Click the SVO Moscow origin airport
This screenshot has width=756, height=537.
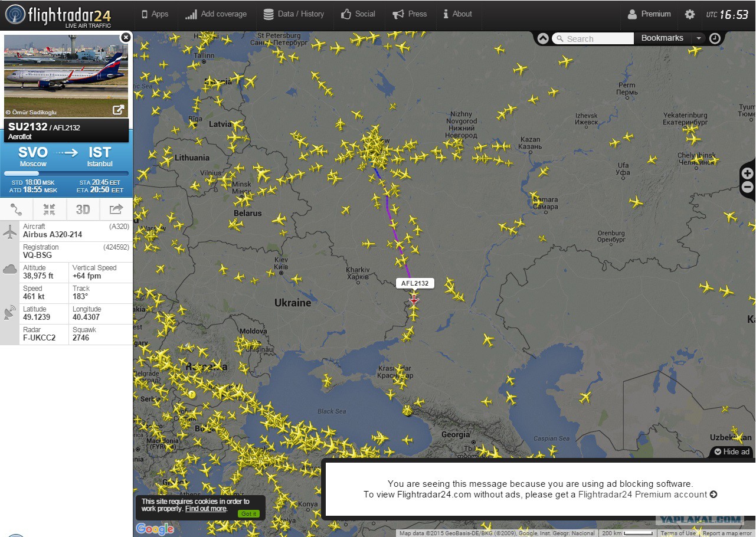tap(33, 156)
